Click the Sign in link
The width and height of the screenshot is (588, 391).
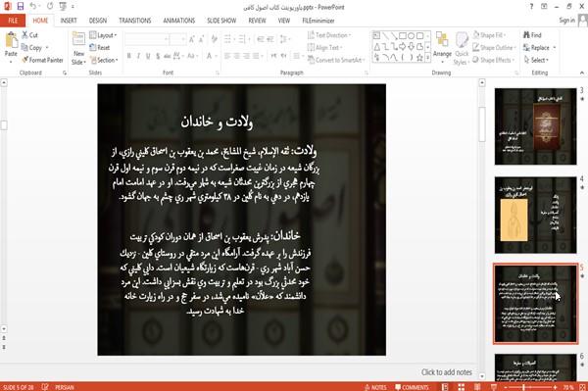(566, 21)
